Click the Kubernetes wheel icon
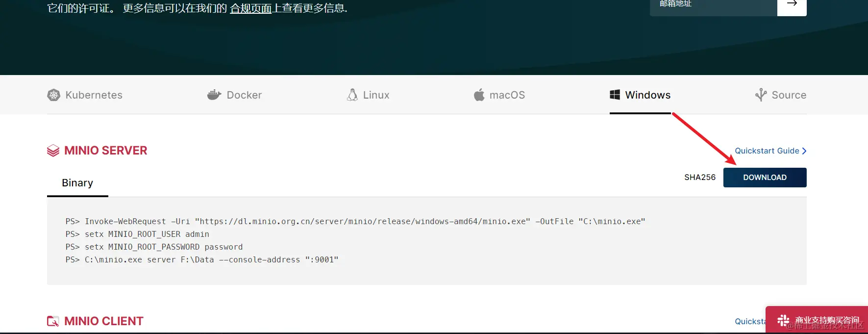 tap(53, 95)
